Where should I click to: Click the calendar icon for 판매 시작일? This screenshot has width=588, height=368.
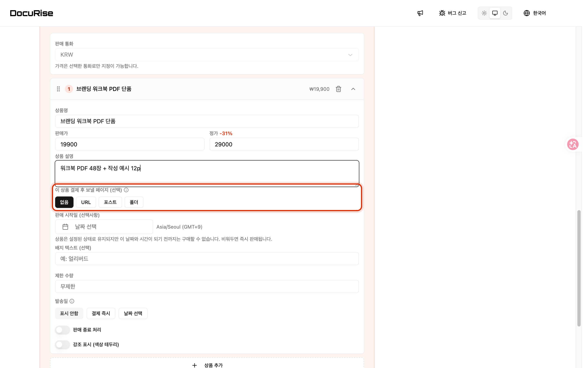coord(65,227)
